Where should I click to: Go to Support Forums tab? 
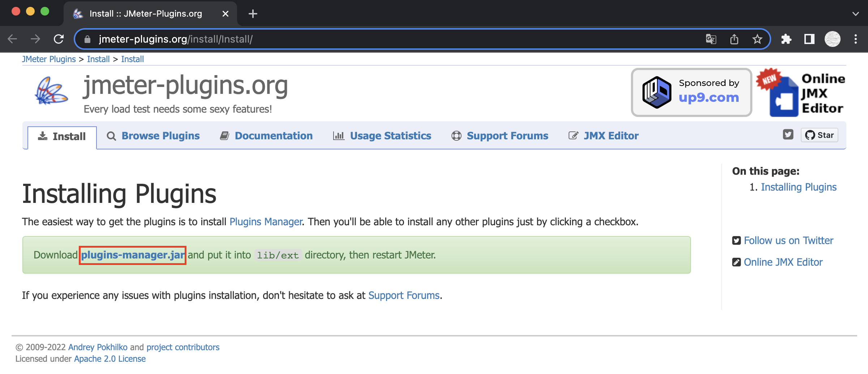tap(500, 136)
